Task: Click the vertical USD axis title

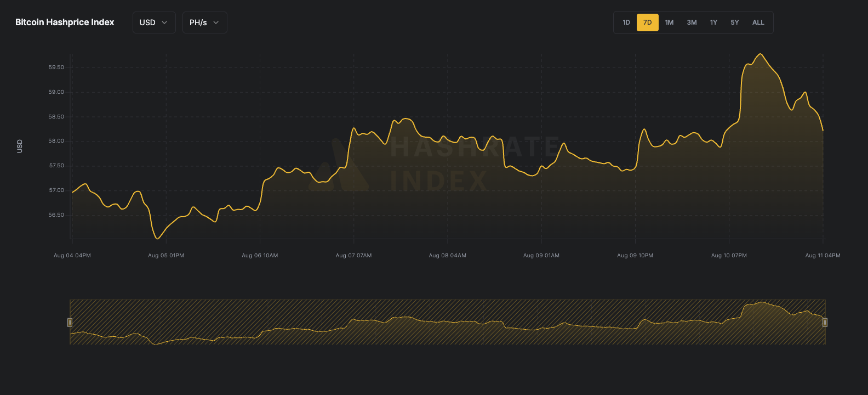Action: 20,146
